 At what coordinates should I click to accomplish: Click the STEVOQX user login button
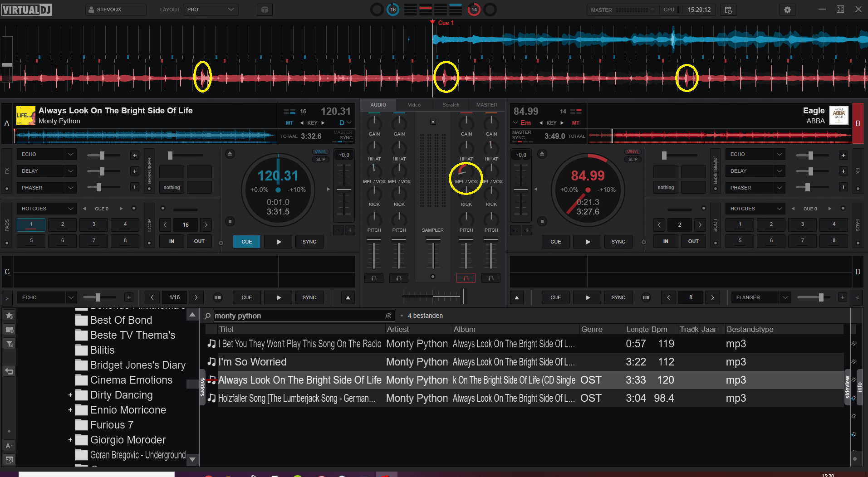[116, 10]
